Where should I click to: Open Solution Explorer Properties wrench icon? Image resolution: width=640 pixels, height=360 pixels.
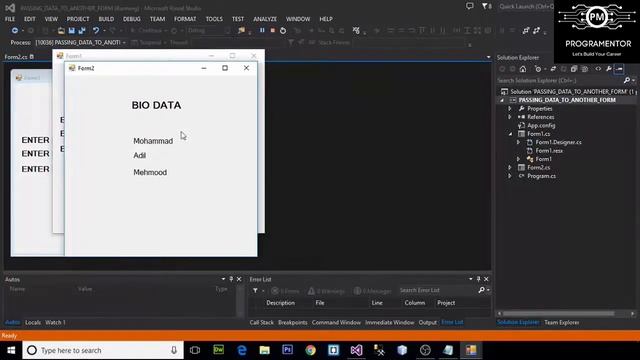point(609,69)
